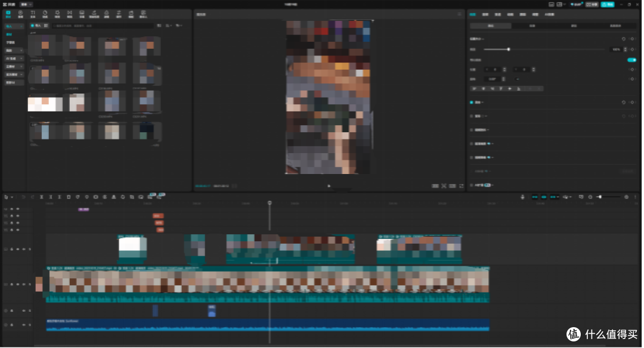644x348 pixels.
Task: Open the selection tool dropdown arrow on the timeline
Action: pos(12,197)
